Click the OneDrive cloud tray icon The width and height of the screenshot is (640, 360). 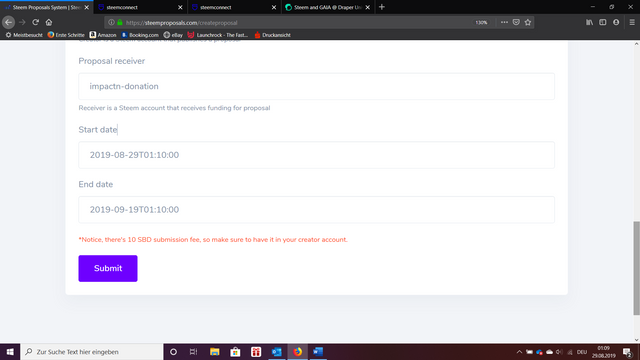click(x=549, y=352)
